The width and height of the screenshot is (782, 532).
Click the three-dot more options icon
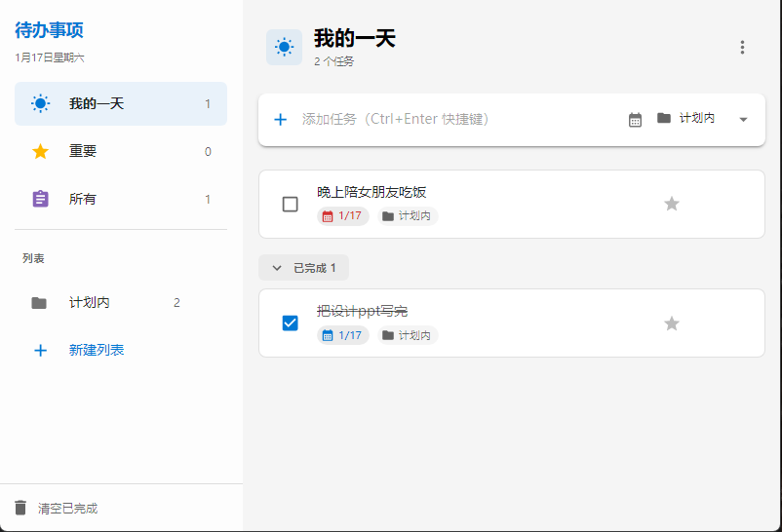point(742,48)
